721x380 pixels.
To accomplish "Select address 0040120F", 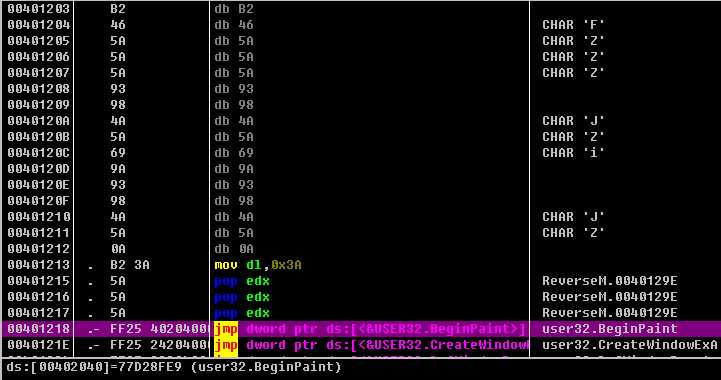I will pyautogui.click(x=39, y=201).
